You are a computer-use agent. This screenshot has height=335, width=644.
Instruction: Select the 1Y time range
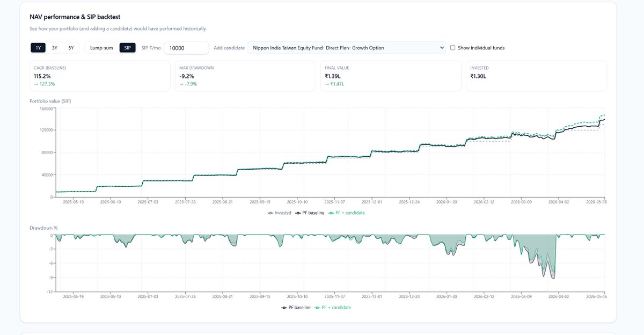38,48
